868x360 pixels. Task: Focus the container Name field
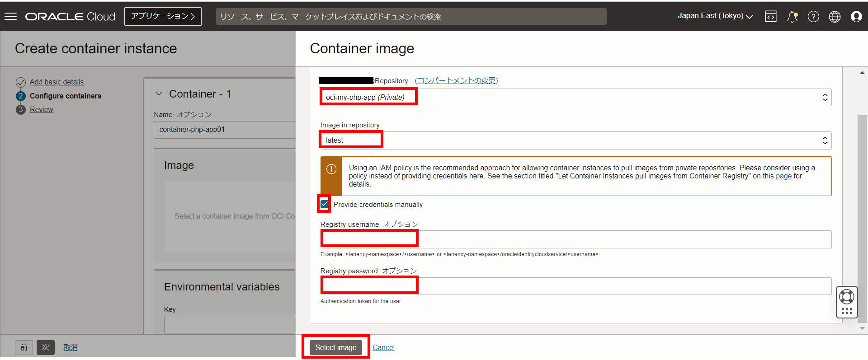pos(225,130)
